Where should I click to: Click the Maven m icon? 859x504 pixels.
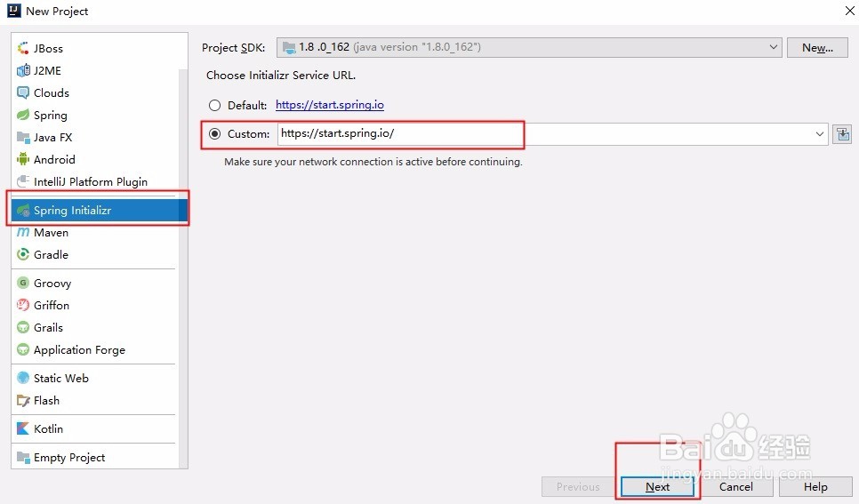pyautogui.click(x=23, y=232)
